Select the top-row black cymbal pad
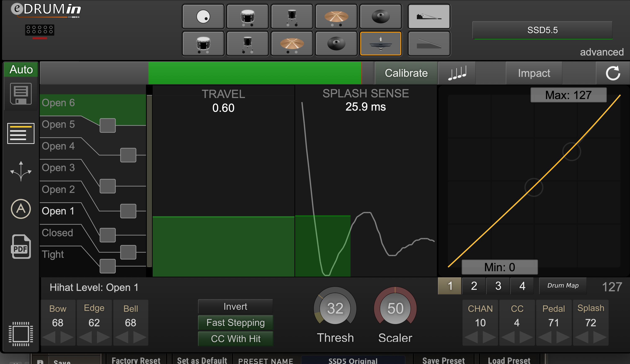The image size is (630, 364). 381,17
